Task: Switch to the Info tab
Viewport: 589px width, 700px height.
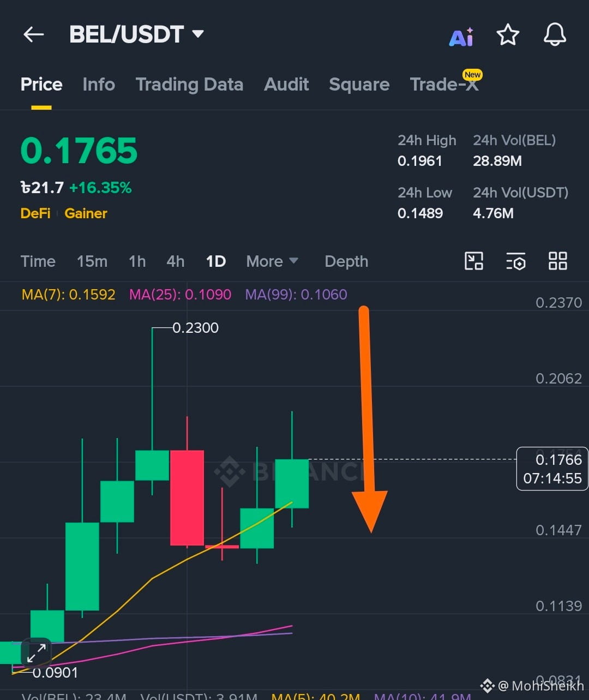Action: coord(99,85)
